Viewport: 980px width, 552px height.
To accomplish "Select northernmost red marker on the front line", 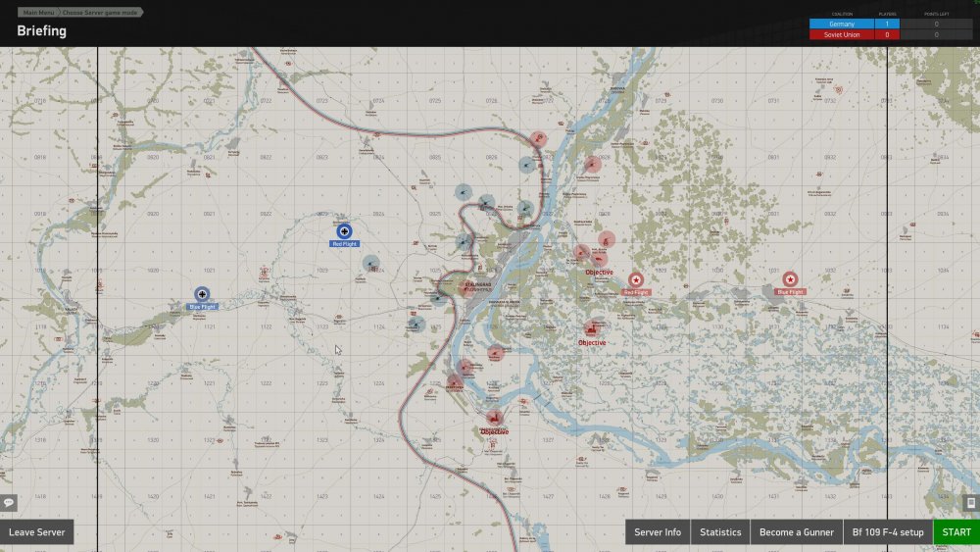I will [x=538, y=139].
